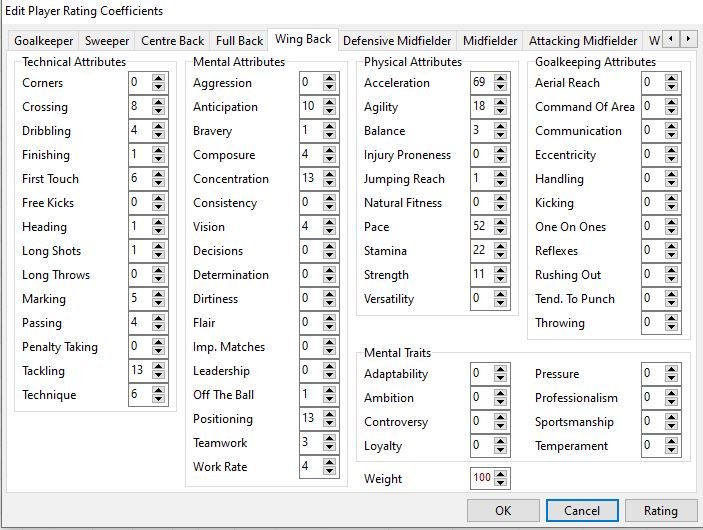
Task: Increase First Touch using up arrow
Action: click(x=158, y=175)
